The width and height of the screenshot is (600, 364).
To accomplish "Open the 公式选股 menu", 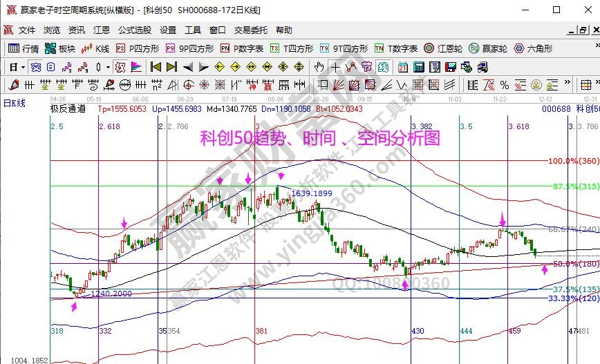I will click(134, 30).
